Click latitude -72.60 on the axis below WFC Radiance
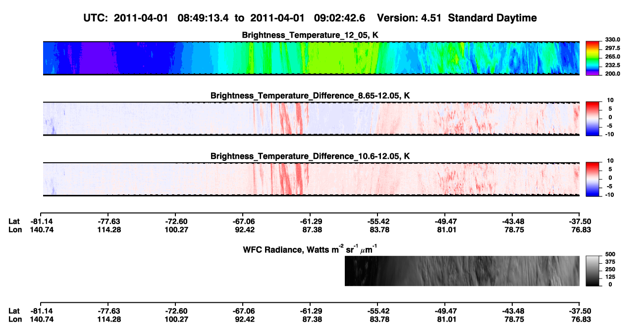644x330 pixels. coord(175,311)
